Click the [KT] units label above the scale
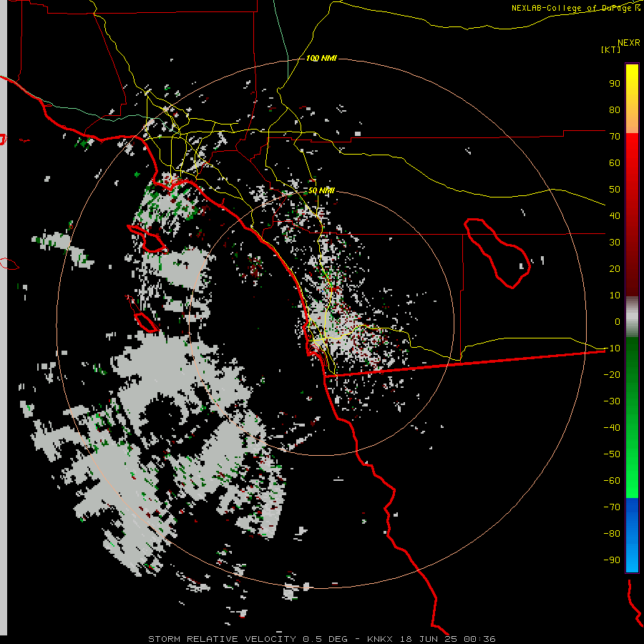The height and width of the screenshot is (644, 644). pyautogui.click(x=611, y=49)
